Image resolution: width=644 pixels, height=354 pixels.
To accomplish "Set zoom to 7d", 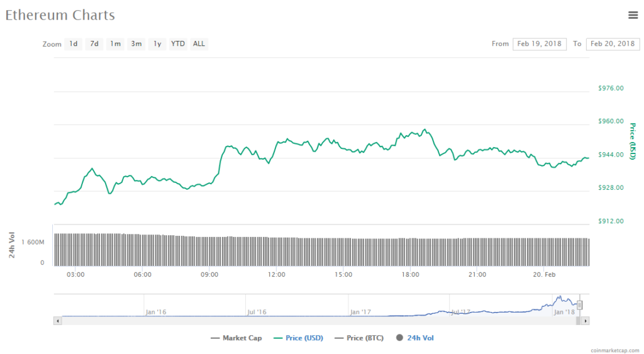I will [94, 44].
